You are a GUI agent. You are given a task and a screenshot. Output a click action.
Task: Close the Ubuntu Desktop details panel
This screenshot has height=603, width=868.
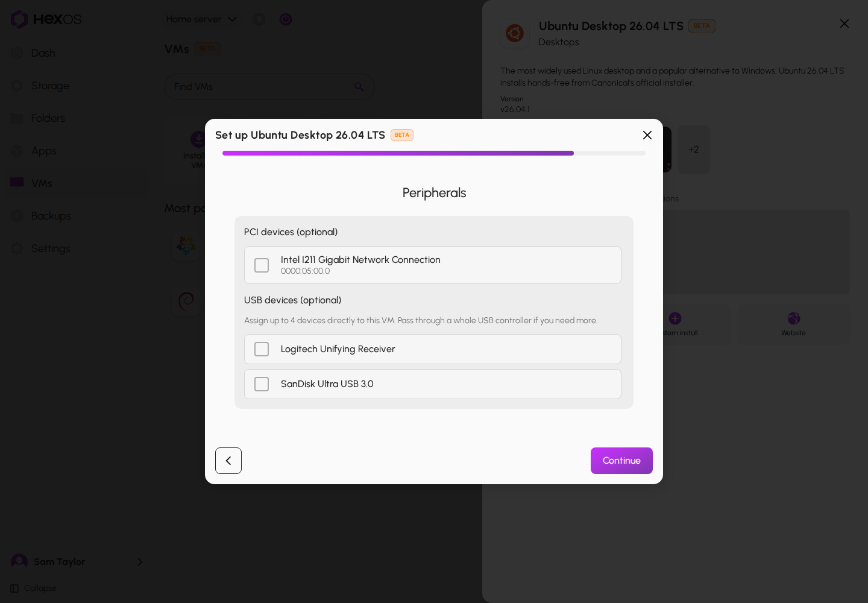[x=844, y=24]
